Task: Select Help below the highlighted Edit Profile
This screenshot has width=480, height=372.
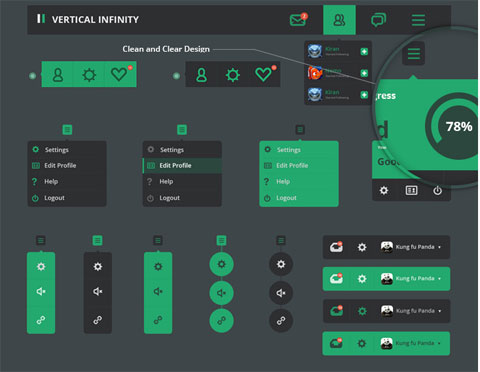Action: coord(182,181)
